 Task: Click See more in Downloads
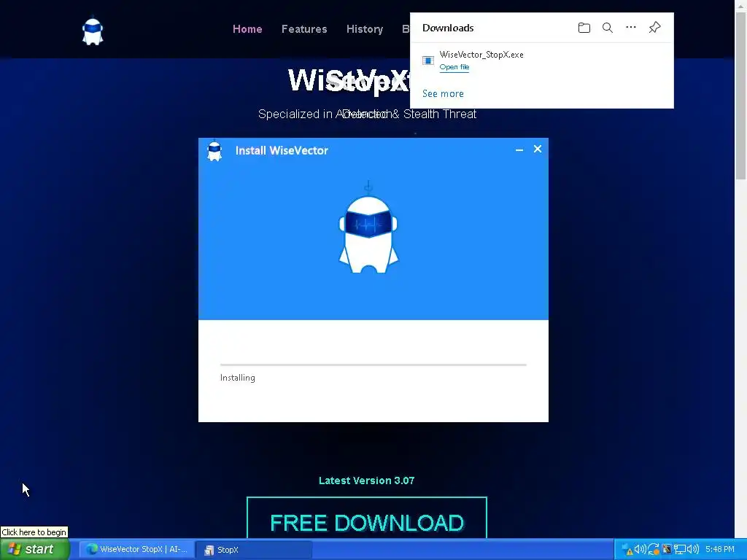(443, 93)
